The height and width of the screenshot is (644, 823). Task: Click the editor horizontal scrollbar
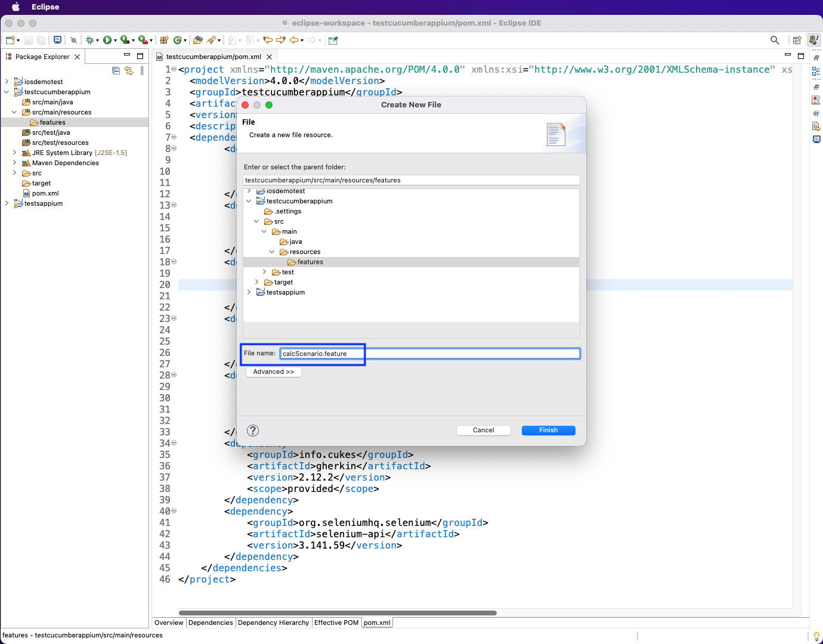(338, 612)
